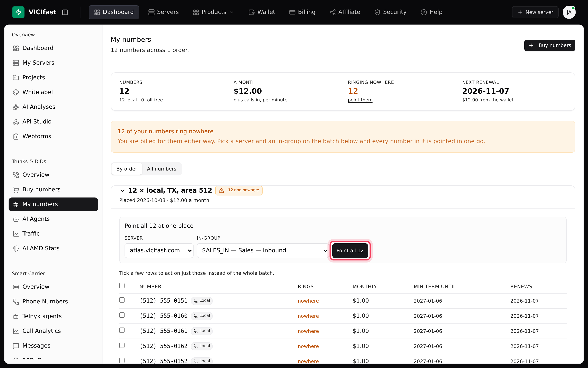Open Help in the top navigation
The image size is (588, 368).
pyautogui.click(x=431, y=12)
